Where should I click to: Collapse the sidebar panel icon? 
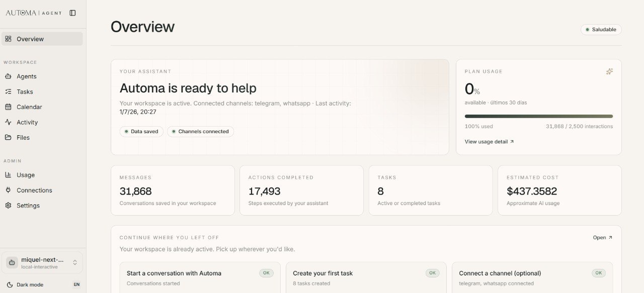pyautogui.click(x=72, y=13)
